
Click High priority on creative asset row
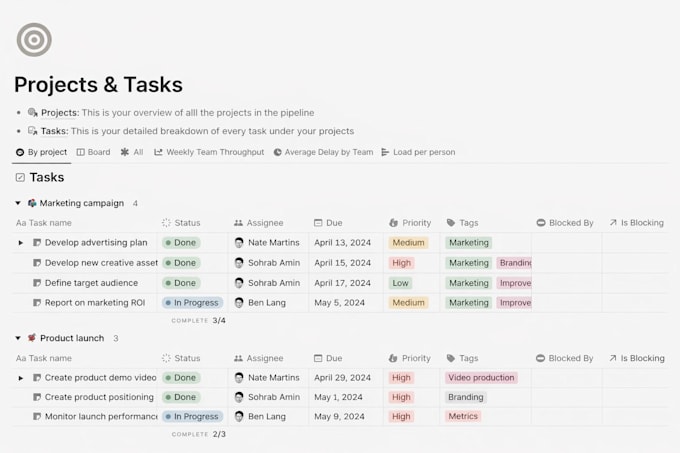[402, 263]
